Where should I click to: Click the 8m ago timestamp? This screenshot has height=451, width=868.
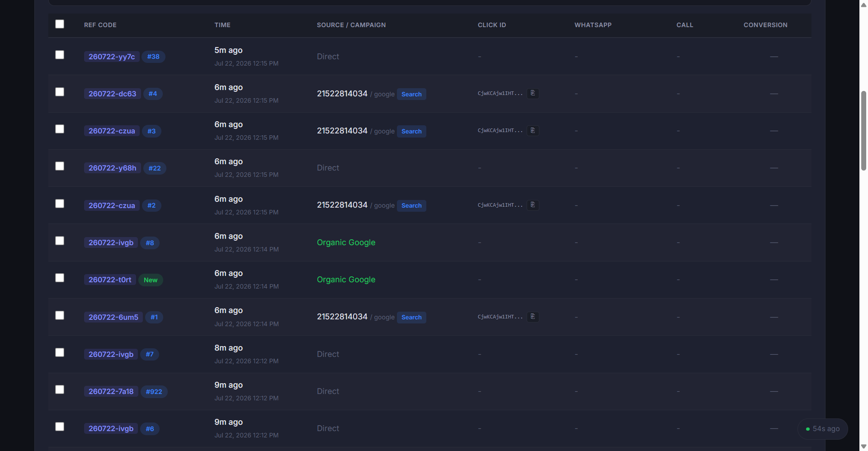pos(228,348)
